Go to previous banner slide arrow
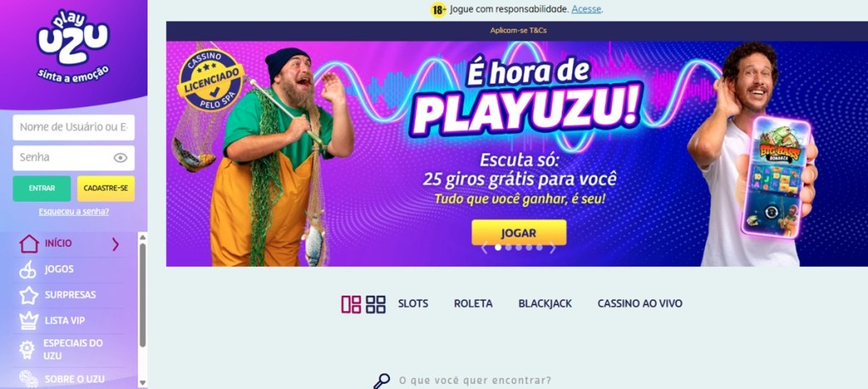 pos(484,247)
